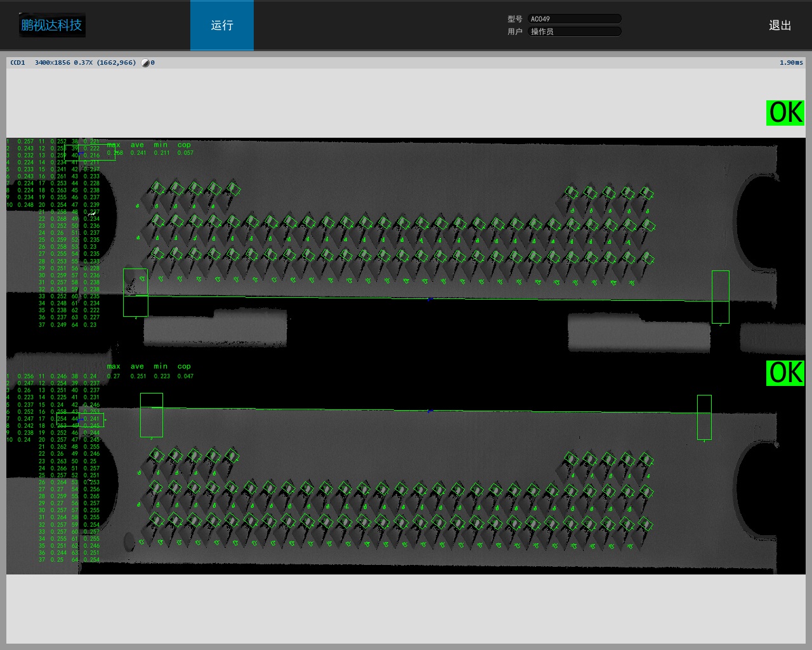Click the grayscale sphere icon beside CCD1 coordinates

coord(145,63)
